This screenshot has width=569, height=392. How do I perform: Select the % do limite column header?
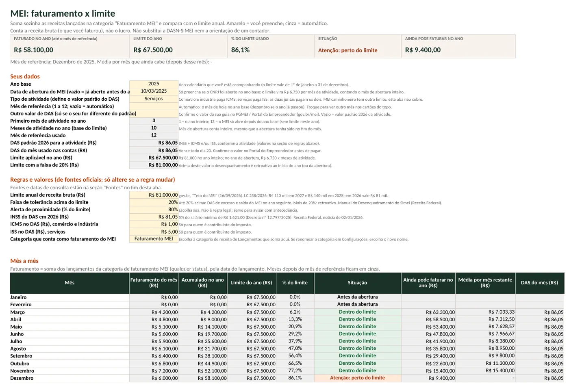tap(295, 283)
